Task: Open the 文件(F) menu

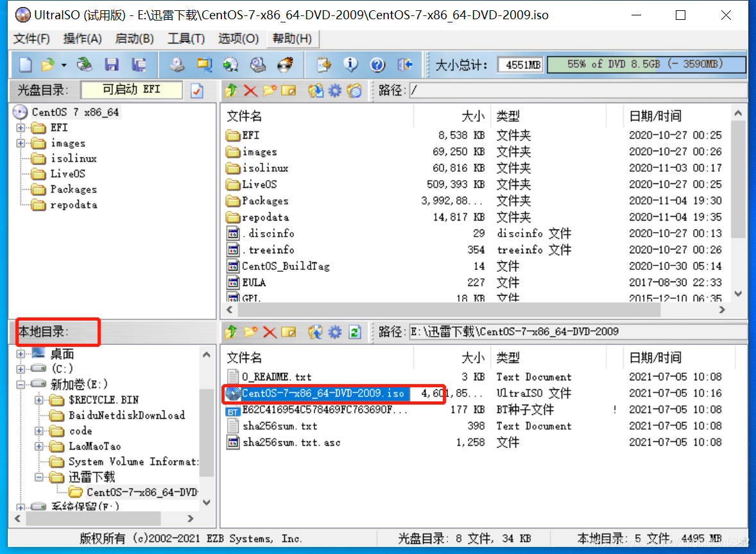Action: 31,38
